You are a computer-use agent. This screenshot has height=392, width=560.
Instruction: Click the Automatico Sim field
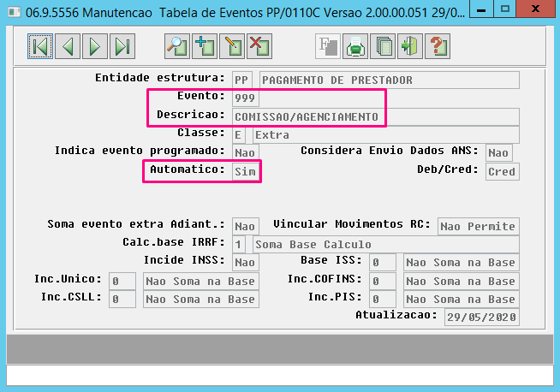point(246,172)
